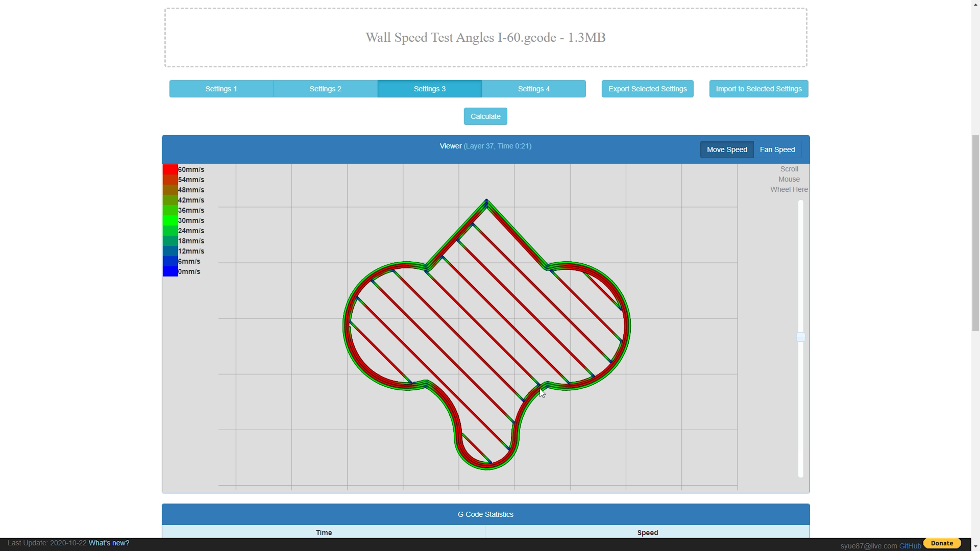Click the 30mm/s green speed legend icon
Image resolution: width=980 pixels, height=551 pixels.
[x=169, y=220]
